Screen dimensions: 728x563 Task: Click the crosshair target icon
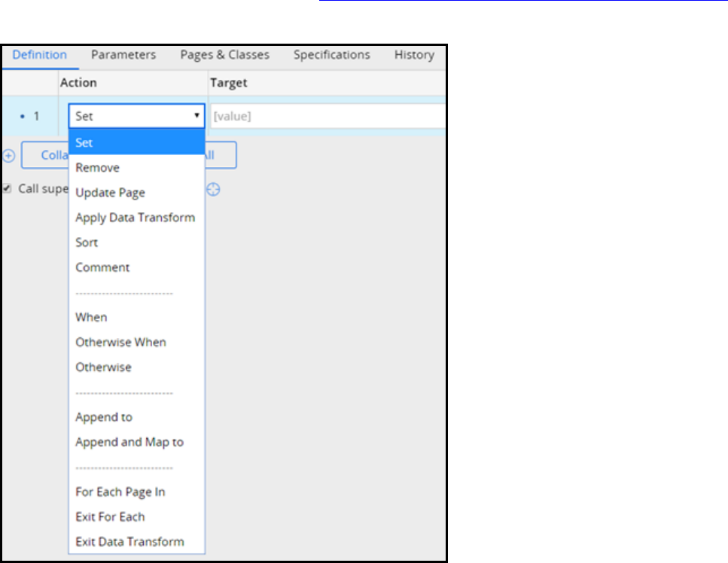pyautogui.click(x=213, y=190)
